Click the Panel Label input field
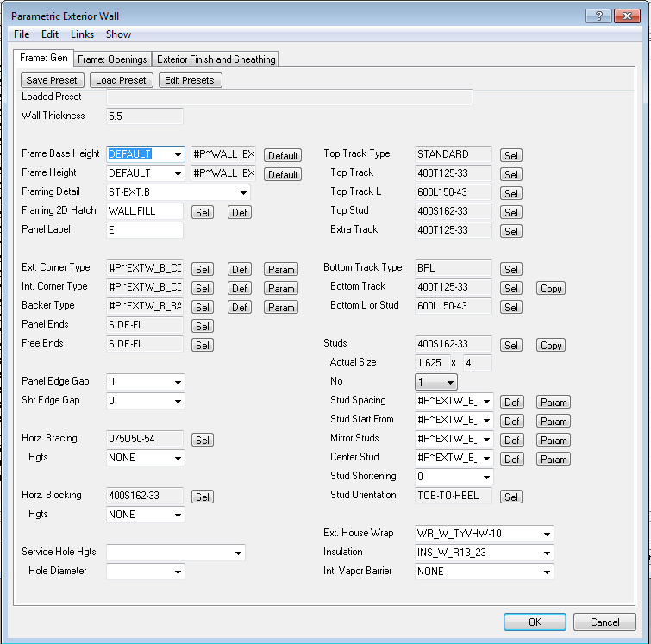 coord(145,231)
